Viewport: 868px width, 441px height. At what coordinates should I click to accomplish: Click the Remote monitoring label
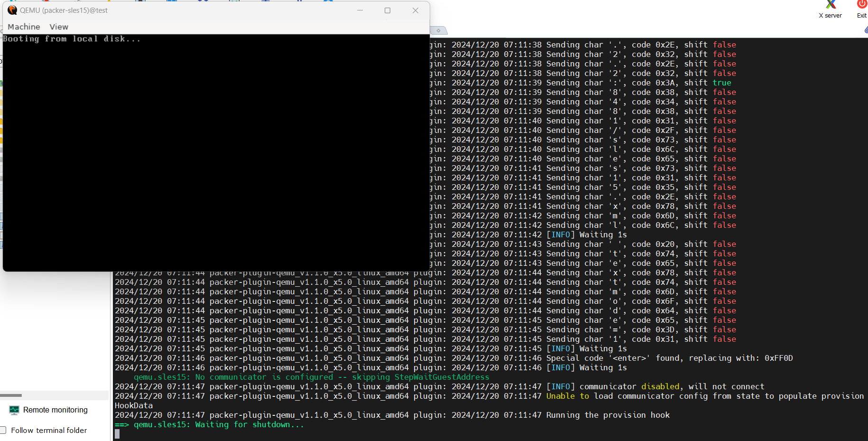click(55, 410)
